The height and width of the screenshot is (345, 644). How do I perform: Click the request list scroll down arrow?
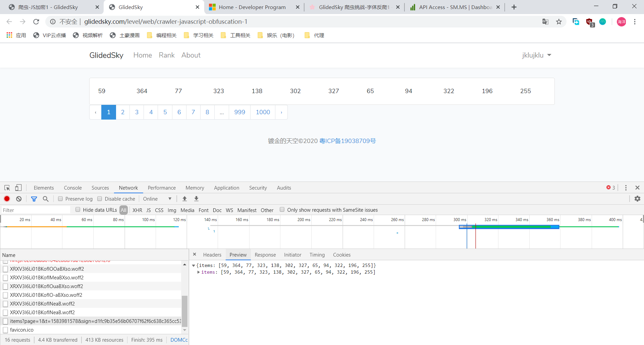tap(184, 330)
